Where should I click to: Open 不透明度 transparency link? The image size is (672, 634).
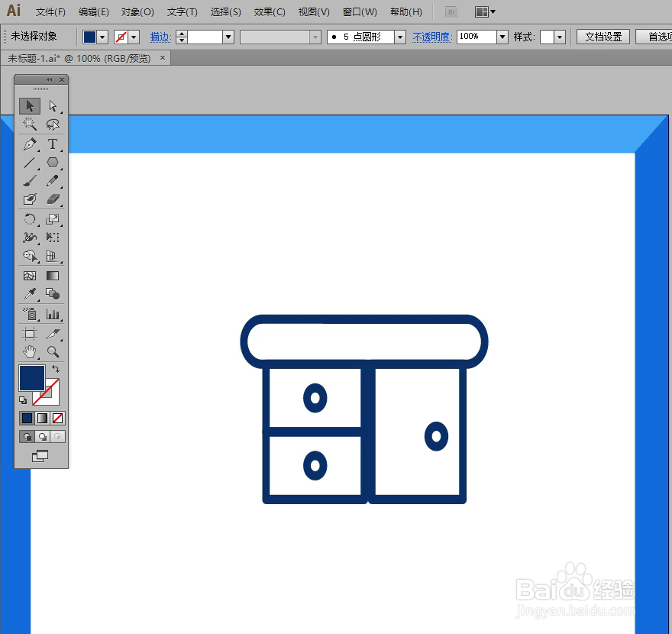tap(432, 37)
